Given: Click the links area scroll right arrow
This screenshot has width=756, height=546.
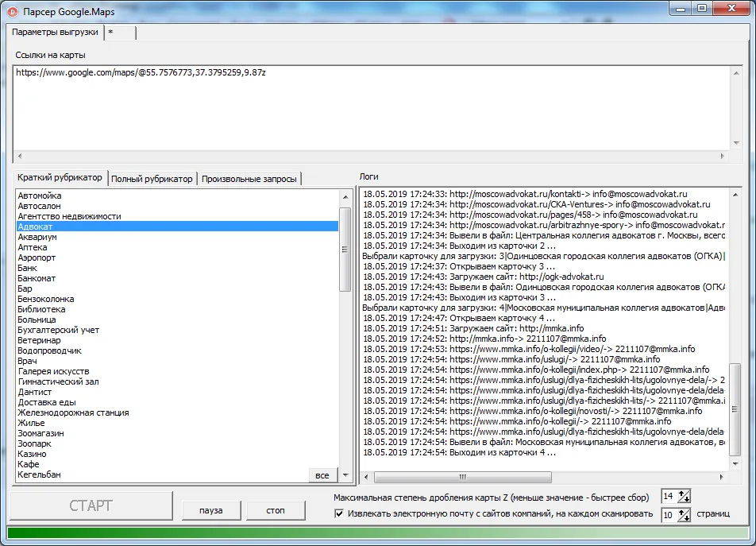Looking at the screenshot, I should (x=723, y=156).
